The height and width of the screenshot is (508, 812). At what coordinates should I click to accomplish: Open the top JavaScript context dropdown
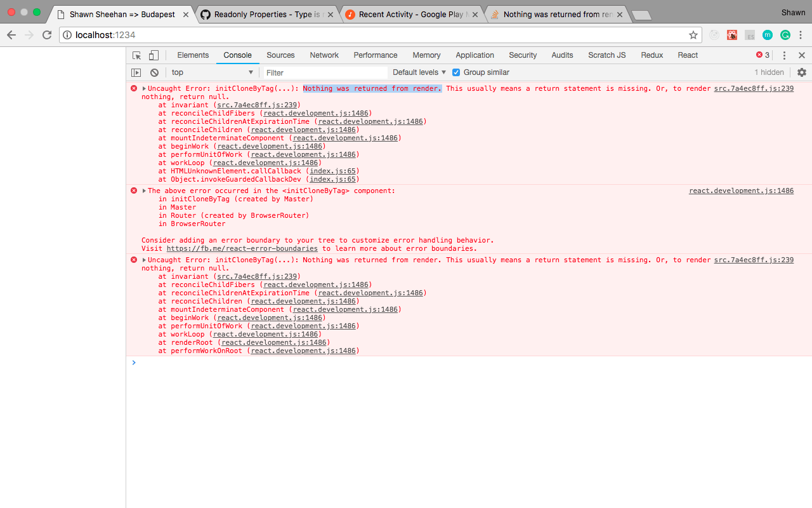(212, 72)
